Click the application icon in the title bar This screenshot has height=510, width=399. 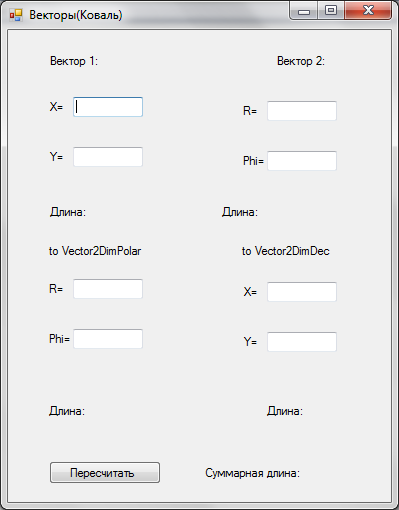click(x=16, y=15)
